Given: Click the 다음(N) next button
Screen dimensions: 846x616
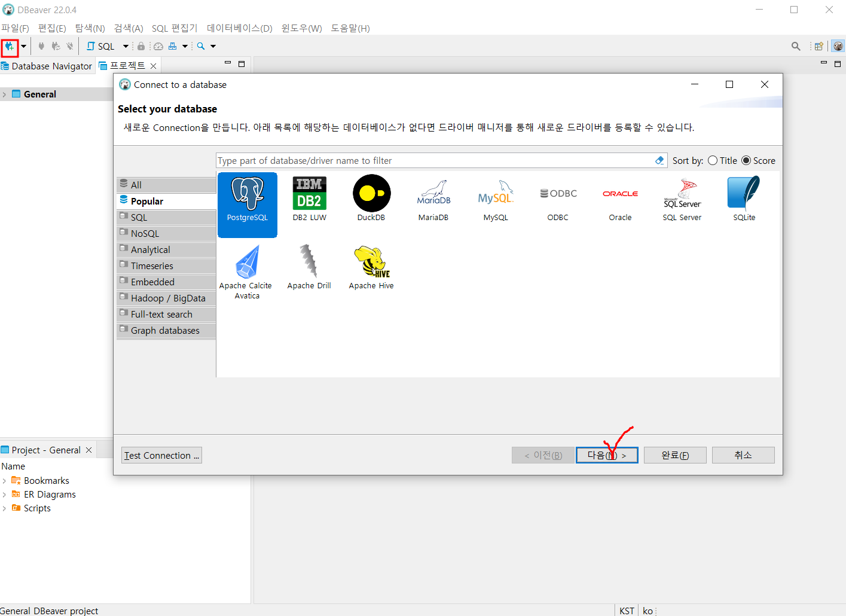Looking at the screenshot, I should [607, 455].
